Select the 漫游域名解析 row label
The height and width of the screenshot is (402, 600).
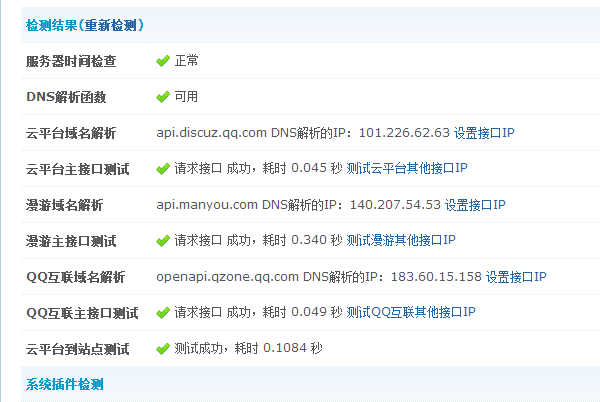point(64,205)
